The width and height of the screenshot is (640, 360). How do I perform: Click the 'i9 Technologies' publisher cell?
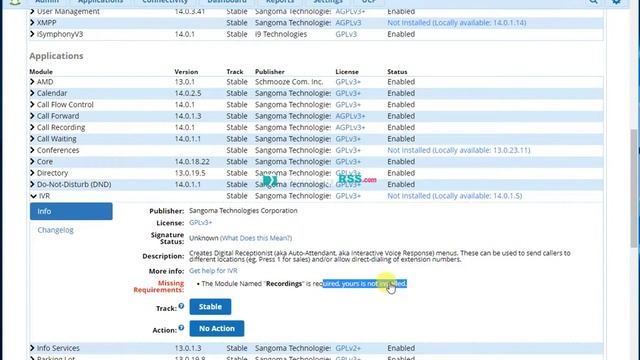(281, 34)
